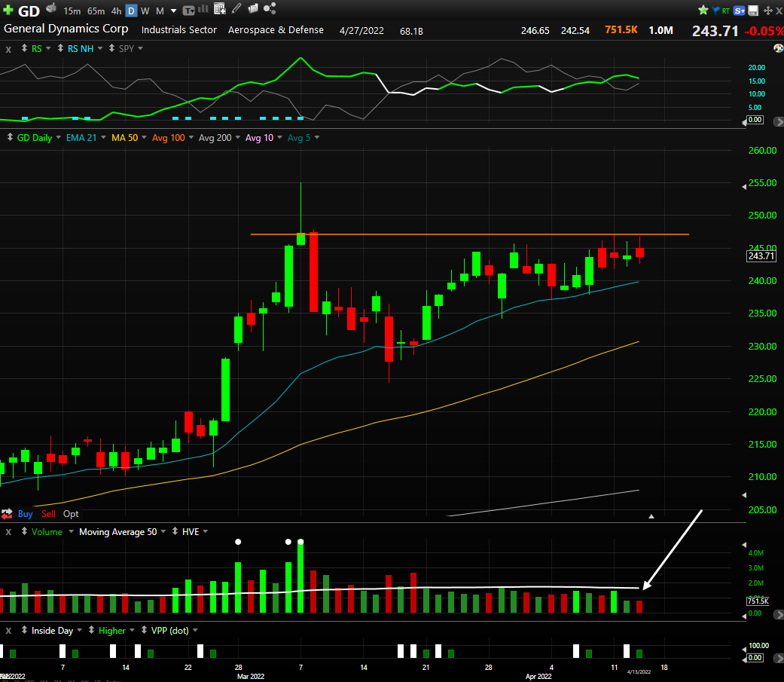The image size is (784, 682).
Task: Open the SPY comparison dropdown arrow
Action: [141, 48]
